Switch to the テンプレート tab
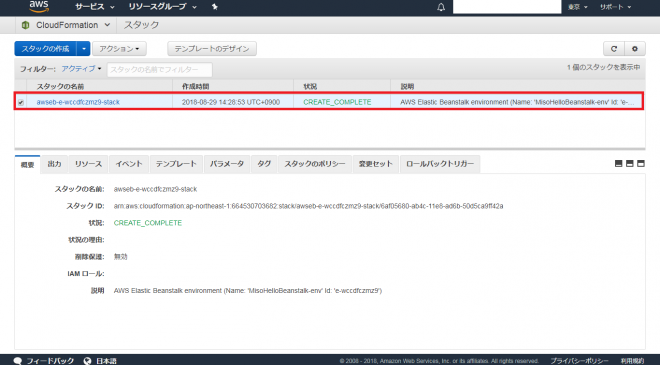The height and width of the screenshot is (365, 660). click(x=176, y=164)
